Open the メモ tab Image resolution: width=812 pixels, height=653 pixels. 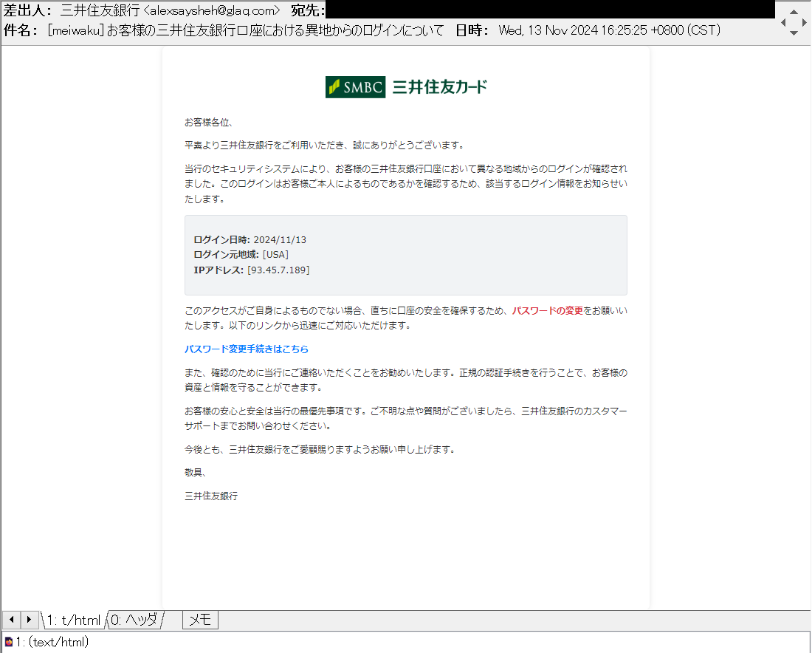click(x=200, y=620)
